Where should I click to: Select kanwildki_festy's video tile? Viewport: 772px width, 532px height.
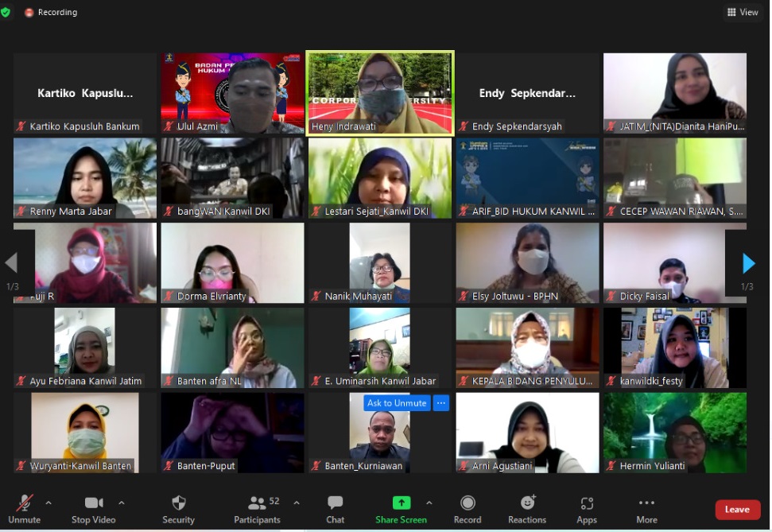[675, 348]
